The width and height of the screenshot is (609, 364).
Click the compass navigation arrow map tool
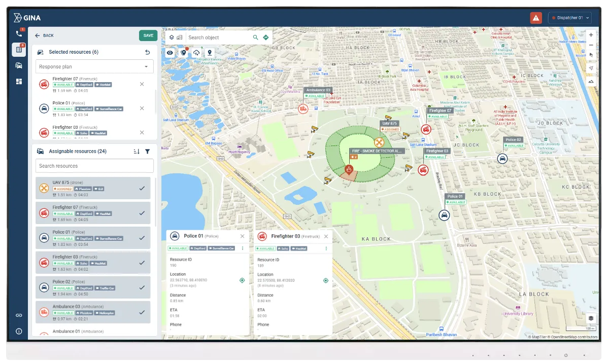pos(591,68)
